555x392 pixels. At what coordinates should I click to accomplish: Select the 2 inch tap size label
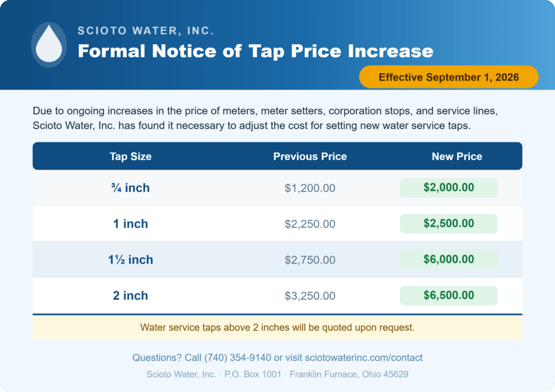pos(131,295)
